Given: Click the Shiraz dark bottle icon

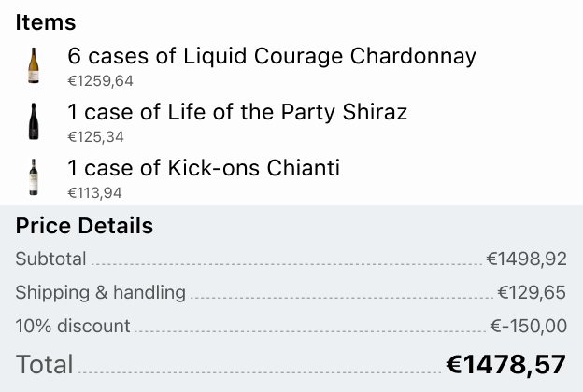Looking at the screenshot, I should [35, 121].
